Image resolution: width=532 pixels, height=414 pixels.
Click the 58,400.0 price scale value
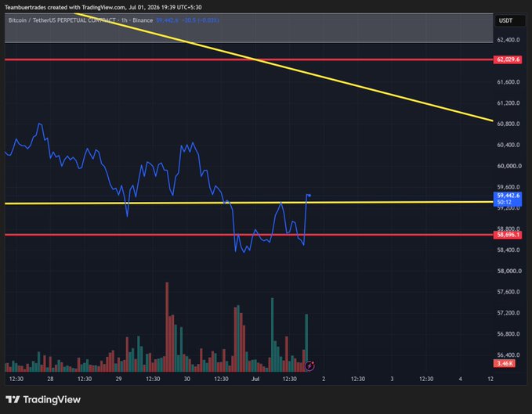click(x=508, y=250)
